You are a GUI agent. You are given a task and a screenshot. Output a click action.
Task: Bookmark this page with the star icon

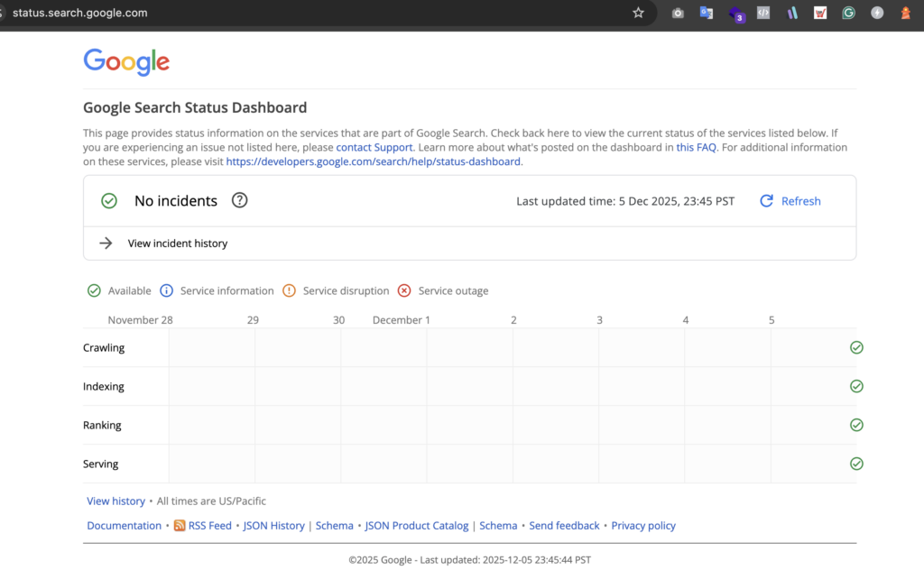pos(638,13)
